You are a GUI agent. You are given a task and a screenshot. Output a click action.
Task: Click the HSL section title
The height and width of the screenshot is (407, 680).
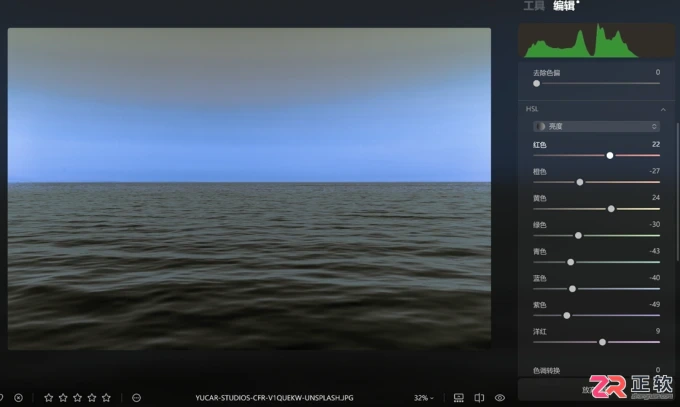pyautogui.click(x=532, y=109)
